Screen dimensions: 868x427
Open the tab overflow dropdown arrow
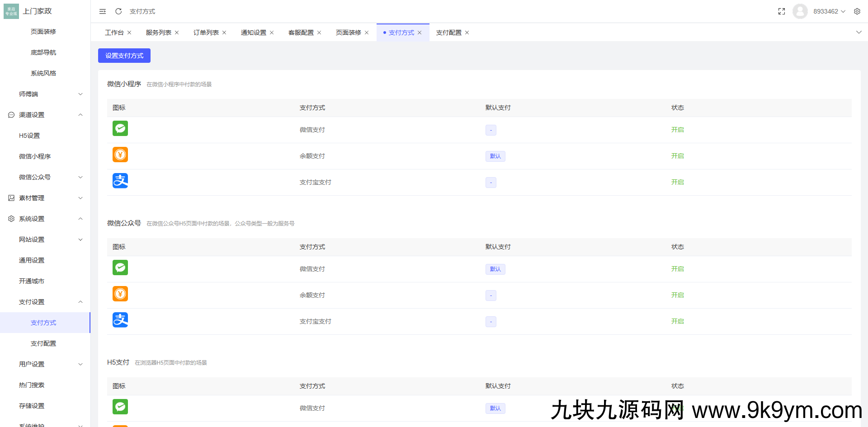click(x=858, y=32)
